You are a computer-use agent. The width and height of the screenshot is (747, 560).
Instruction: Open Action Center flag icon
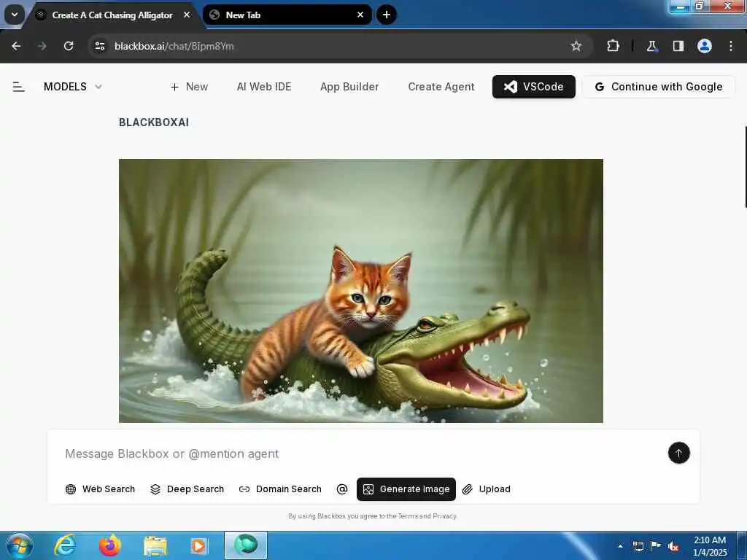656,546
